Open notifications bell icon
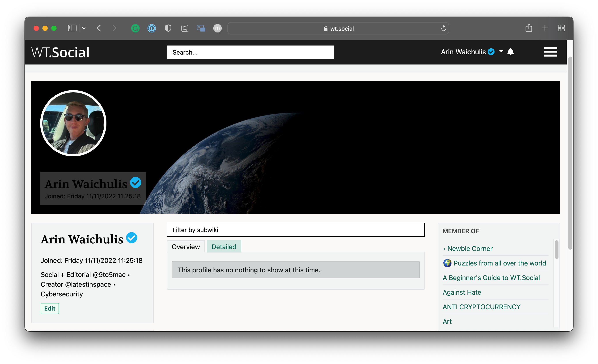598x364 pixels. 510,52
